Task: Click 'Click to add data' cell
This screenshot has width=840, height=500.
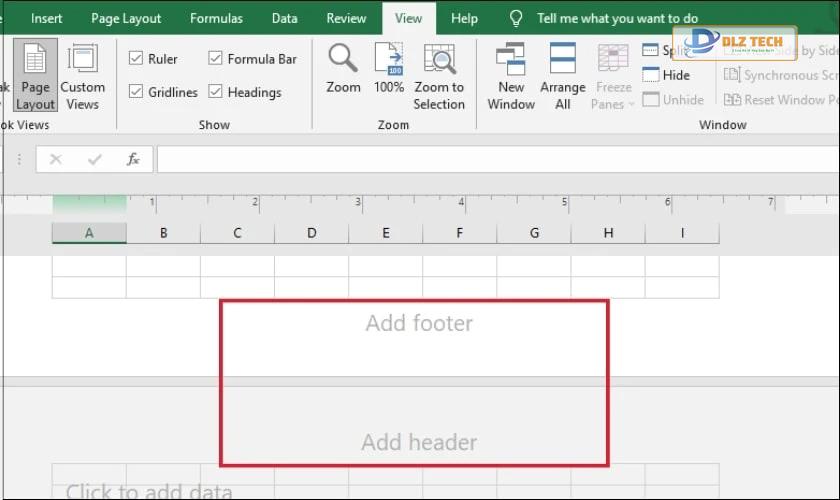Action: click(149, 491)
